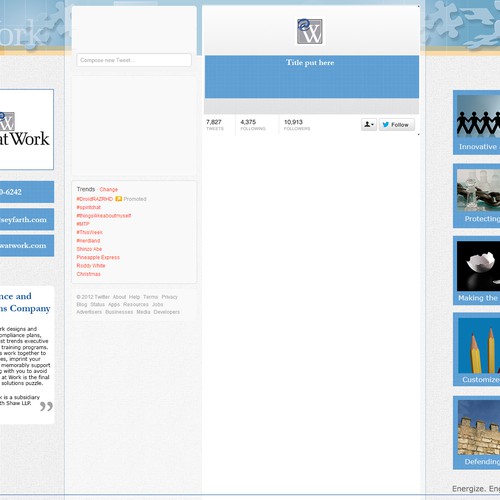Click the Protecting chain image thumbnail
Viewport: 500px width, 500px height.
click(478, 190)
